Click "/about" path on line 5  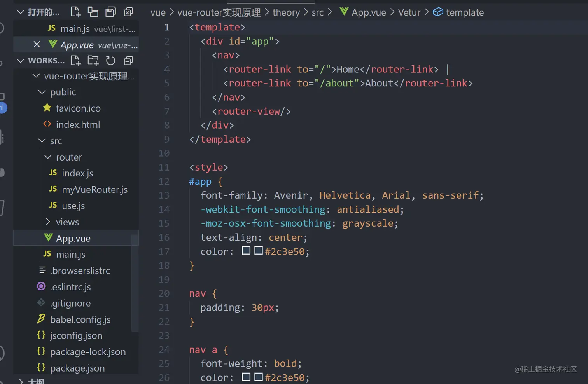(337, 83)
